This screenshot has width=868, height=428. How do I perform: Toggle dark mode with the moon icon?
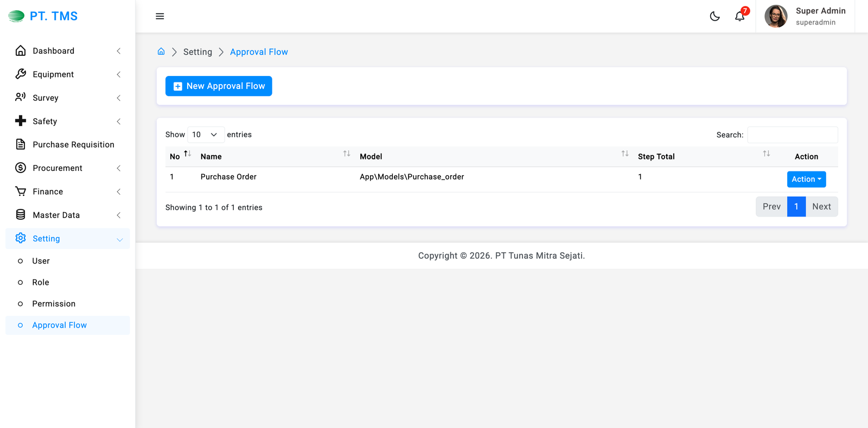714,16
